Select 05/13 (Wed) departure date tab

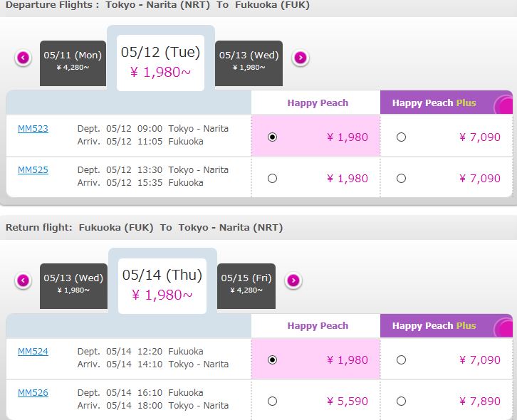(249, 63)
